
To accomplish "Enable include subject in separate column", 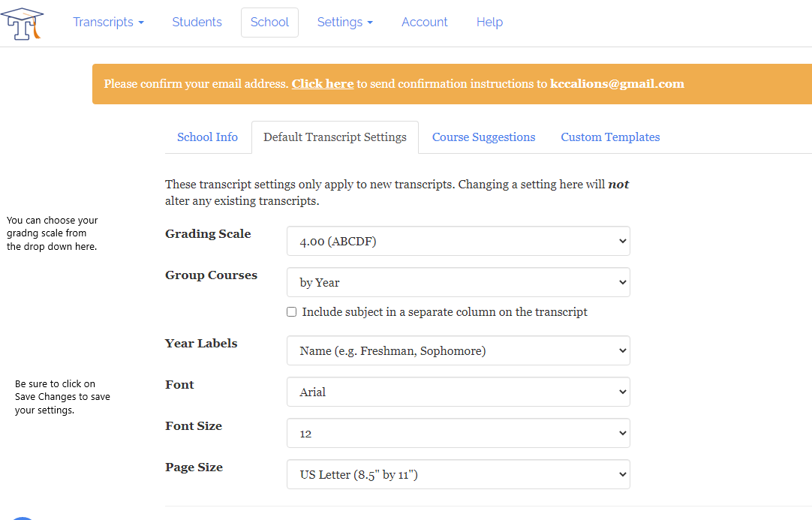I will [292, 312].
